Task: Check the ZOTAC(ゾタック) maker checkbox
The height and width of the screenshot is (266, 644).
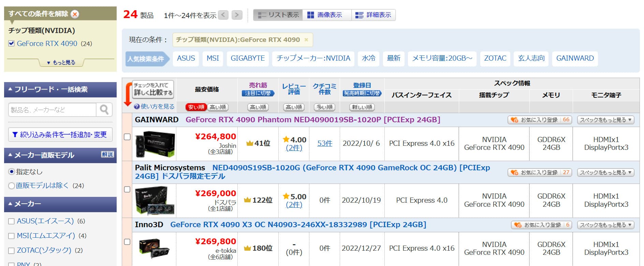Action: (x=11, y=251)
